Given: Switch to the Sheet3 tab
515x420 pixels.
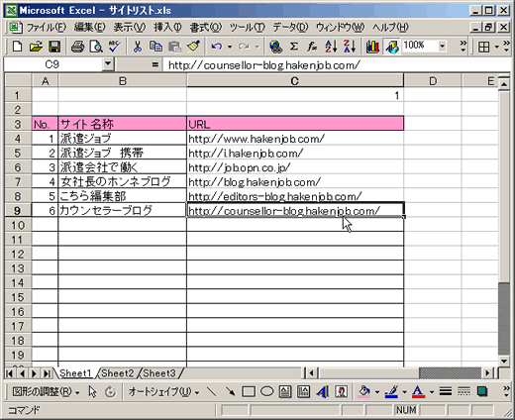Looking at the screenshot, I should (159, 373).
